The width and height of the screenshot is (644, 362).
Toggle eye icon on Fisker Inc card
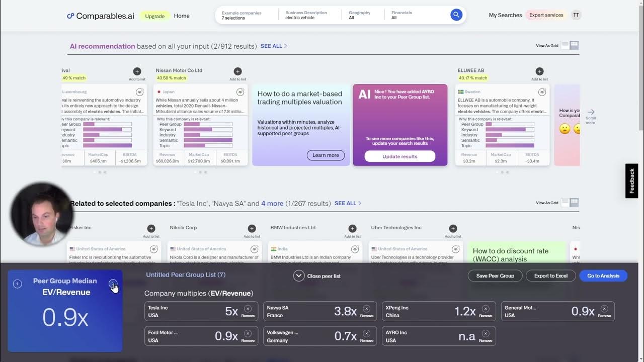153,249
